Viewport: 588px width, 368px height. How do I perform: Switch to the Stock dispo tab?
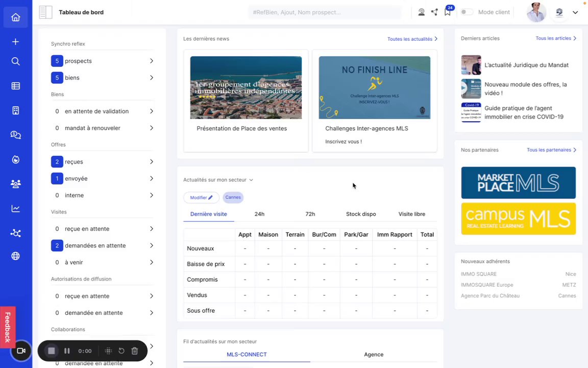pyautogui.click(x=361, y=214)
